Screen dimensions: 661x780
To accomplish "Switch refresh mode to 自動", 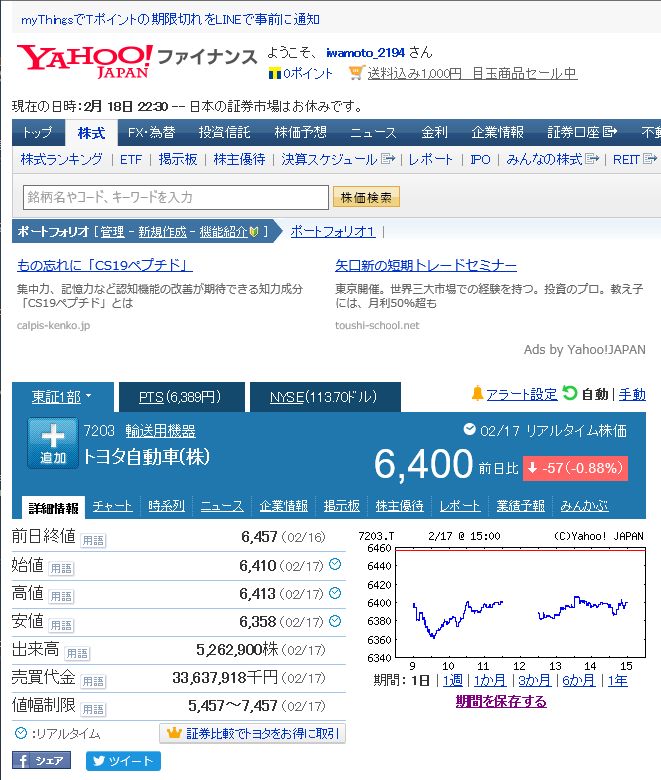I will tap(595, 394).
